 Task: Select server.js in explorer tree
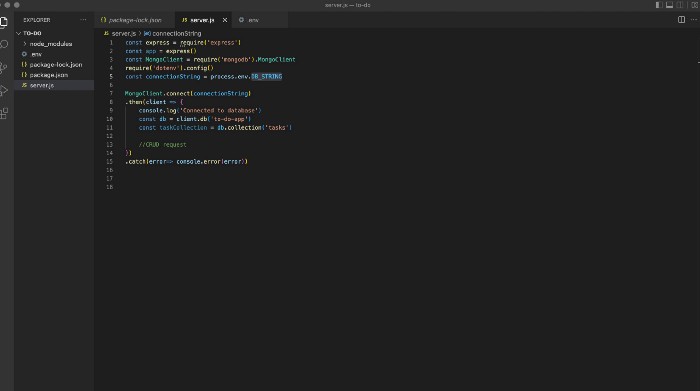[x=42, y=85]
